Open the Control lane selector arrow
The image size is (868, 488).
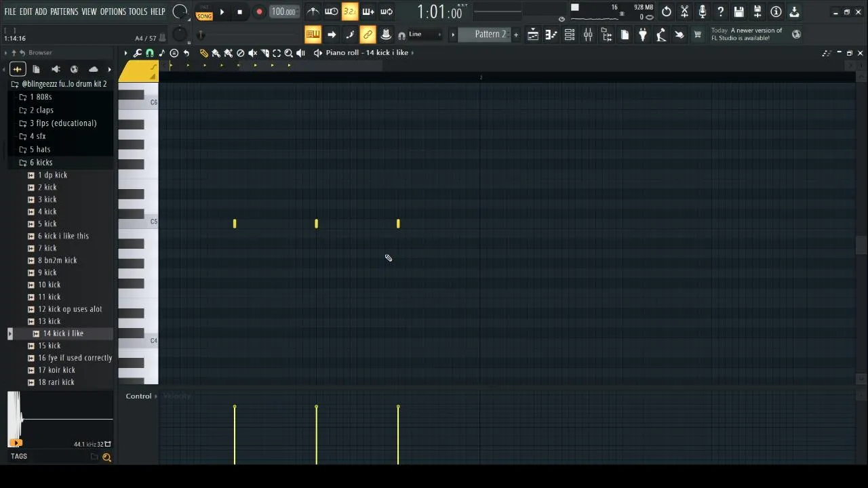tap(156, 396)
